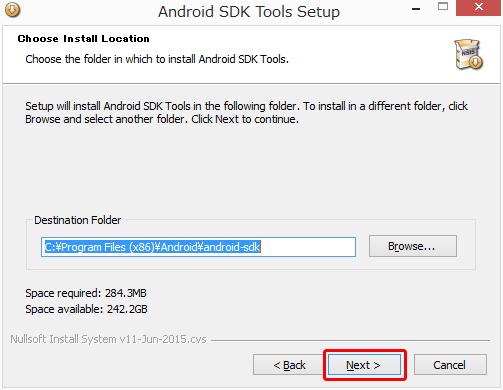
Task: Click the Nullsoft Install System version text
Action: pos(108,339)
